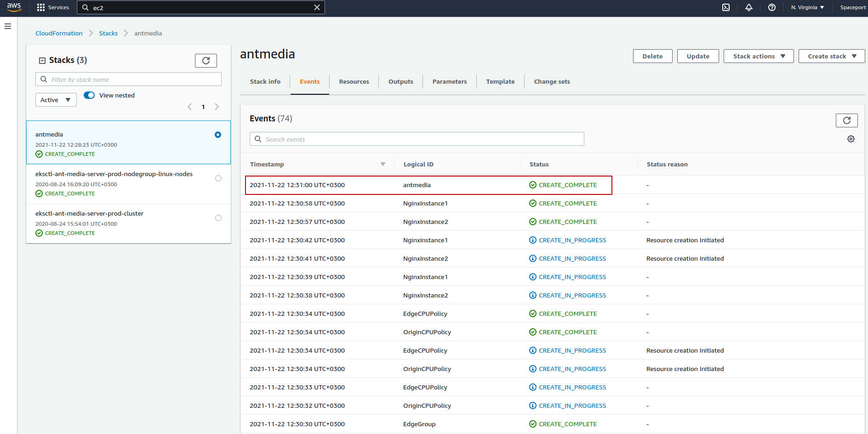
Task: Expand the Stack actions dropdown
Action: click(x=759, y=56)
